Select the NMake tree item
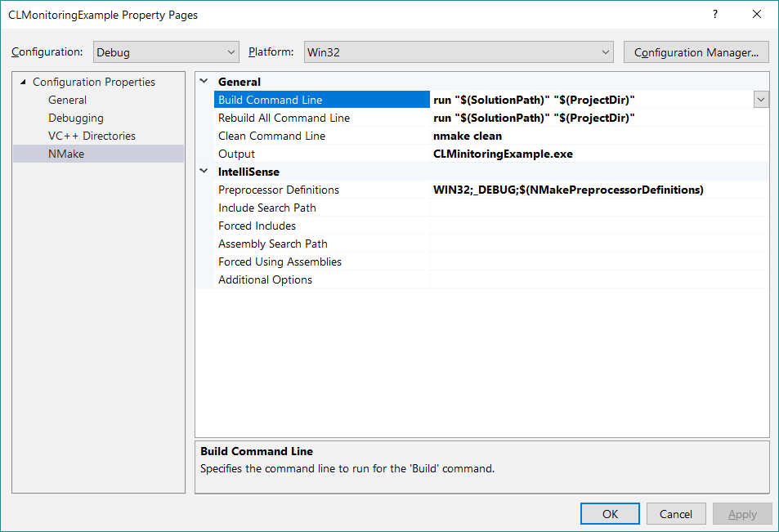Viewport: 779px width, 532px height. click(x=66, y=154)
